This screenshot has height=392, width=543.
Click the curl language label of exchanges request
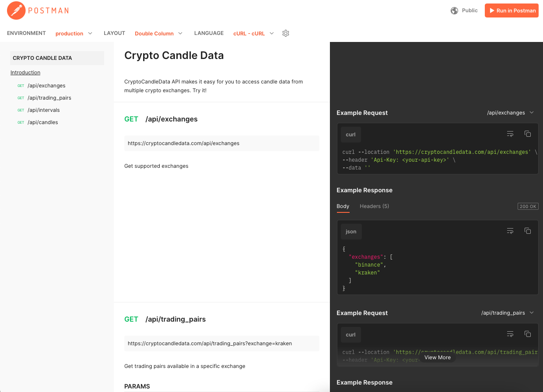[351, 135]
